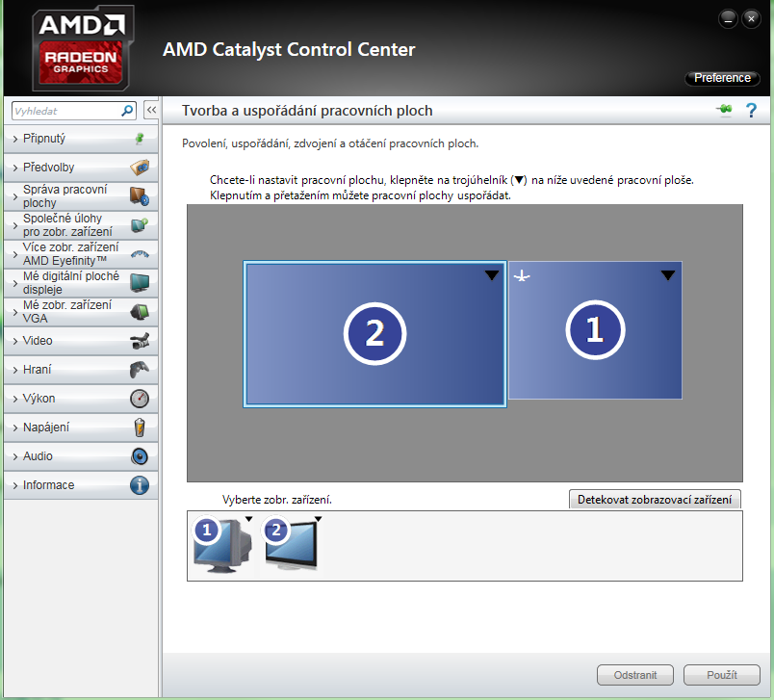Image resolution: width=774 pixels, height=700 pixels.
Task: Open dropdown arrow of display device 2
Action: (x=319, y=519)
